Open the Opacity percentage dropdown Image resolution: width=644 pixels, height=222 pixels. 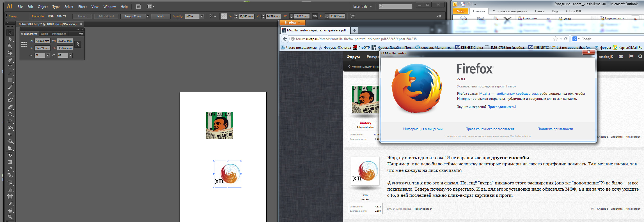pos(201,17)
